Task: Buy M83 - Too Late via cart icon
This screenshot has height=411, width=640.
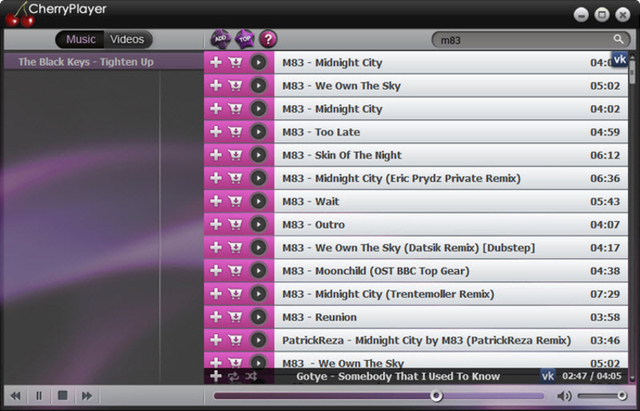Action: (x=235, y=132)
